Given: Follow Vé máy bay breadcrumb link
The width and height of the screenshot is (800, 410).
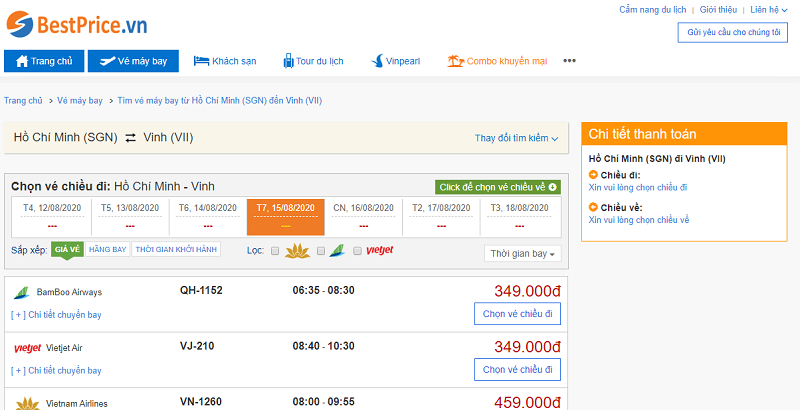Looking at the screenshot, I should click(x=80, y=100).
